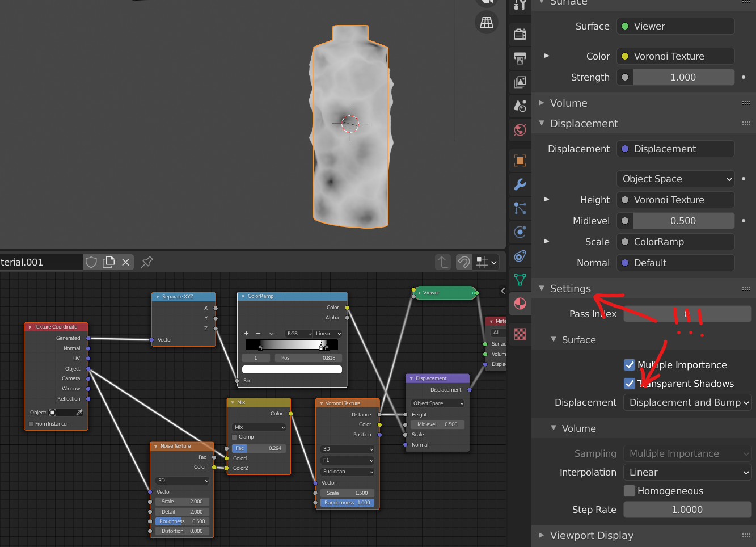
Task: Click eyedropper in Texture Coordinate node
Action: coord(79,413)
